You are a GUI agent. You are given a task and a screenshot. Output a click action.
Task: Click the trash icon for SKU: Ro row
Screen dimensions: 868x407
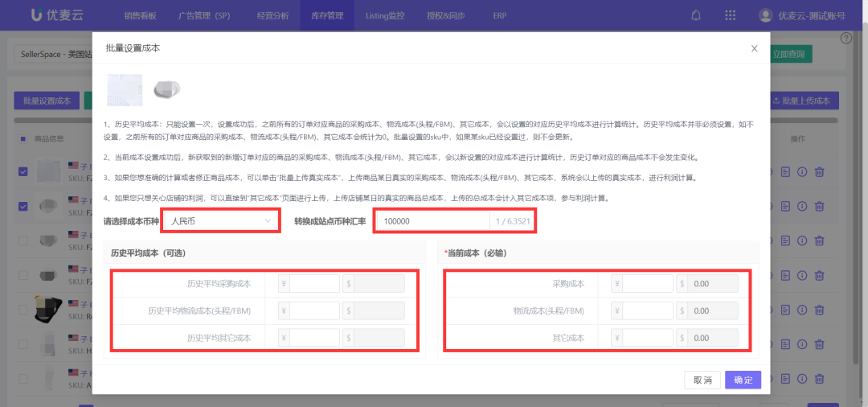(x=820, y=310)
